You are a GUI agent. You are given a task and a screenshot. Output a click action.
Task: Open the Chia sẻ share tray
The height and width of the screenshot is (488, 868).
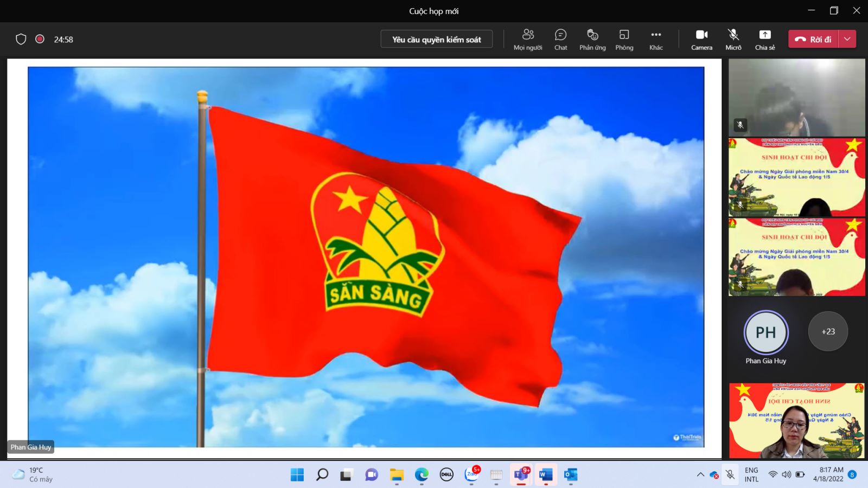[x=765, y=40]
